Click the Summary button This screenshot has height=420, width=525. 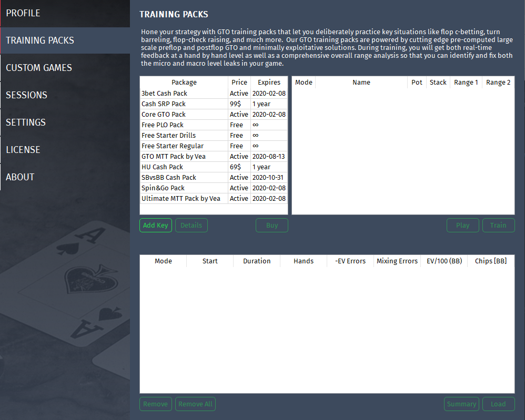pyautogui.click(x=461, y=404)
